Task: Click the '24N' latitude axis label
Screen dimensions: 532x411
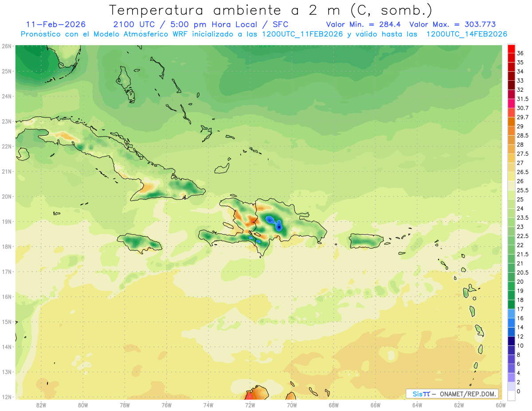Action: pos(6,96)
